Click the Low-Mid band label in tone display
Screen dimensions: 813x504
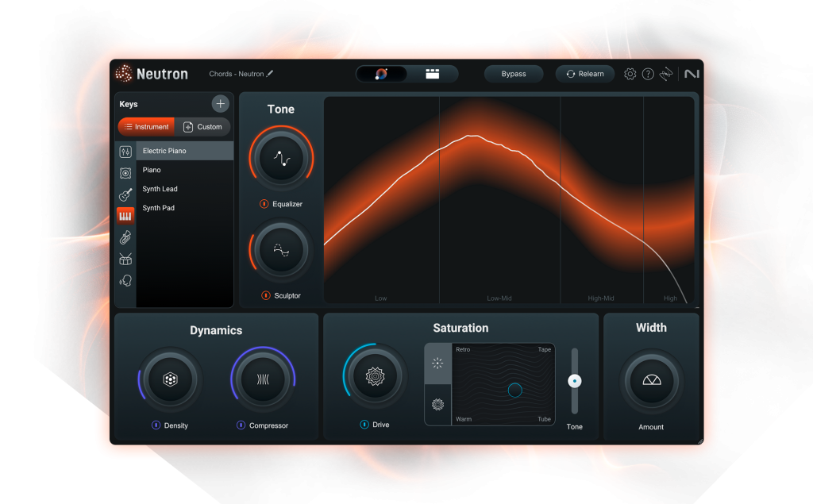click(499, 298)
